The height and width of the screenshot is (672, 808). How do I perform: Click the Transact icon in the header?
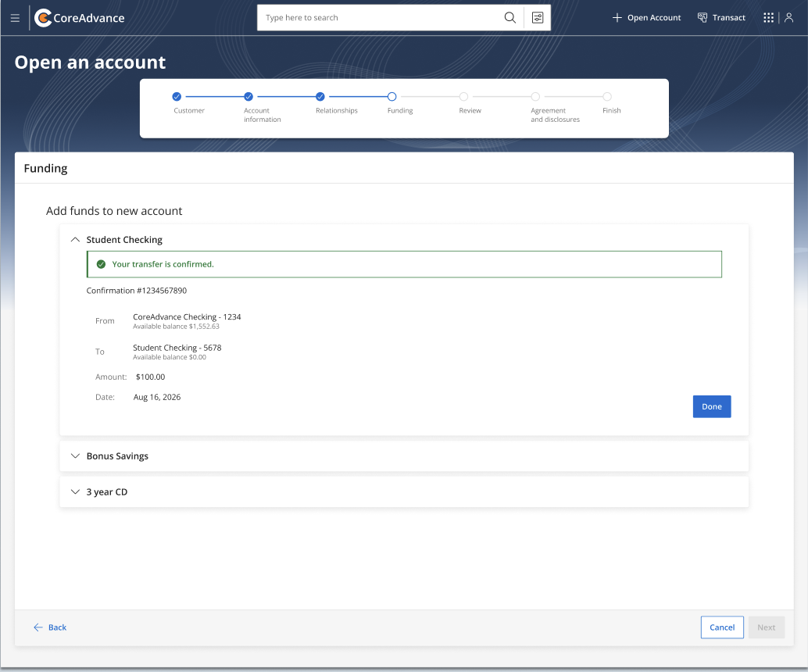(x=703, y=17)
